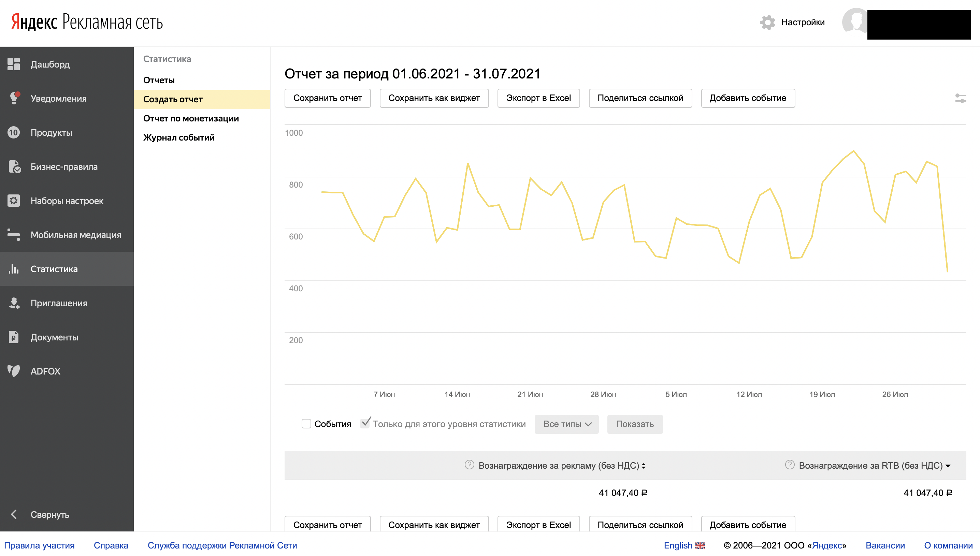980x556 pixels.
Task: Open Отчеты in Statistics submenu
Action: (159, 80)
